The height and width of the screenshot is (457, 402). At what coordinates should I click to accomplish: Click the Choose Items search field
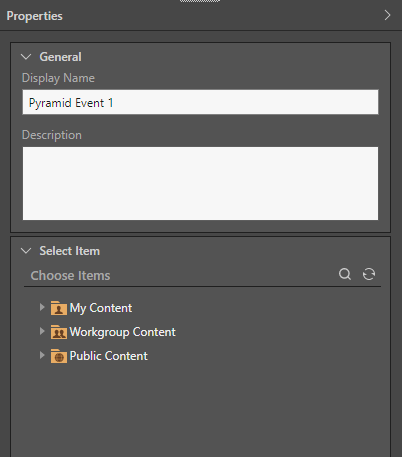tap(180, 276)
